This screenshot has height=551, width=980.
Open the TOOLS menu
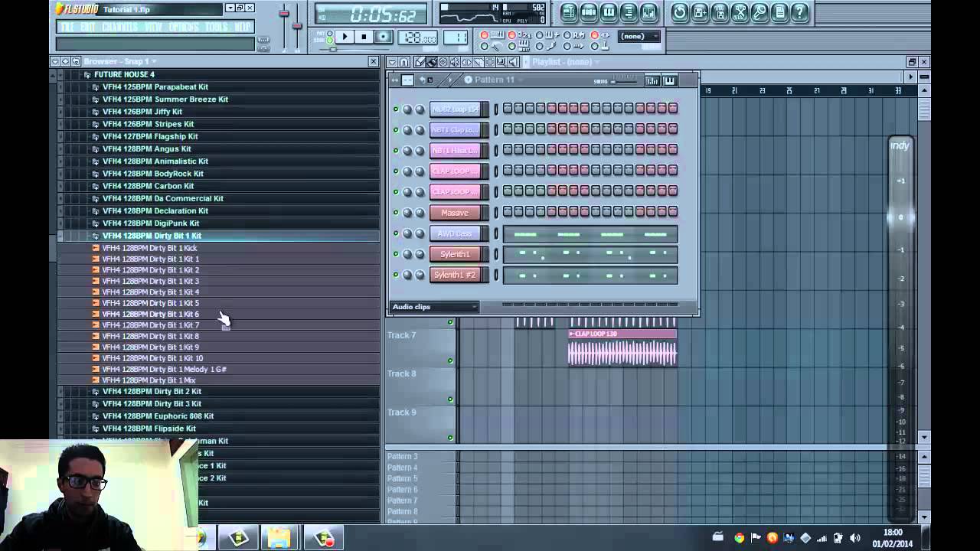tap(217, 28)
